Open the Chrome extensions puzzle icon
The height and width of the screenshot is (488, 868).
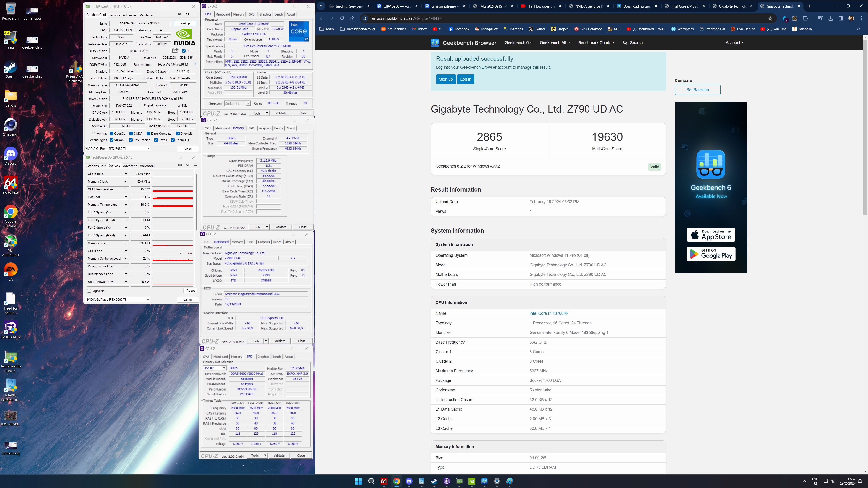tap(805, 18)
